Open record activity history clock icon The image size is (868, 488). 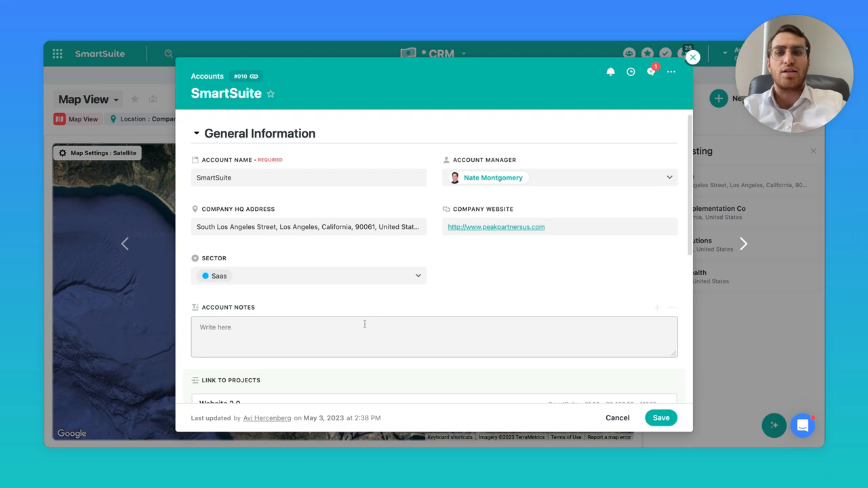click(x=631, y=72)
